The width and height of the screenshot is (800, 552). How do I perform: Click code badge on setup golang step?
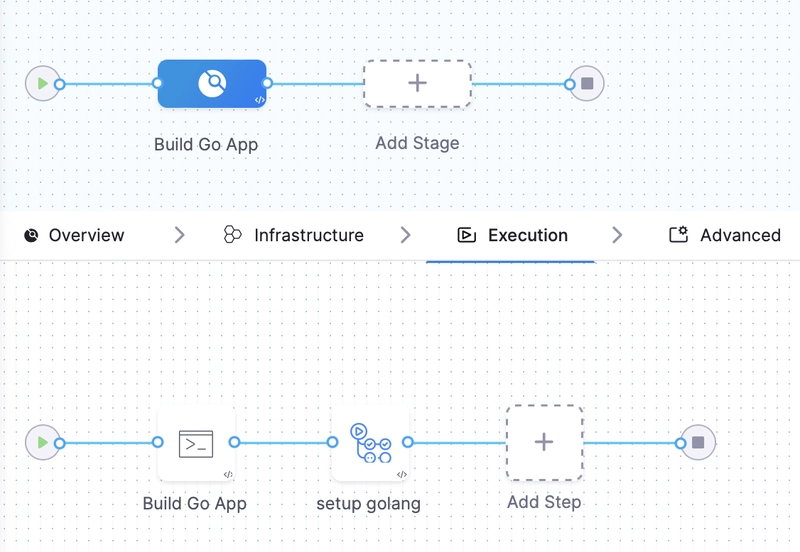402,475
